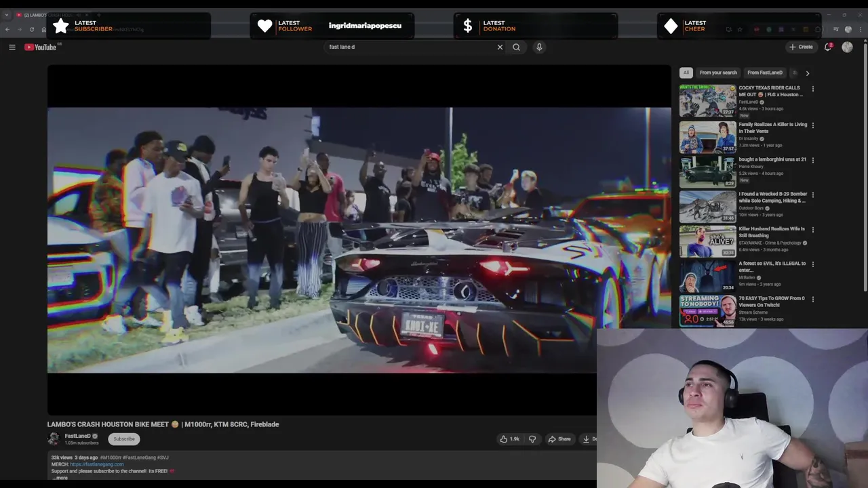This screenshot has height=488, width=868.
Task: Open thumbnail of 'COCKY TEXAS RIDER CALLS ME OUT'
Action: (x=707, y=100)
